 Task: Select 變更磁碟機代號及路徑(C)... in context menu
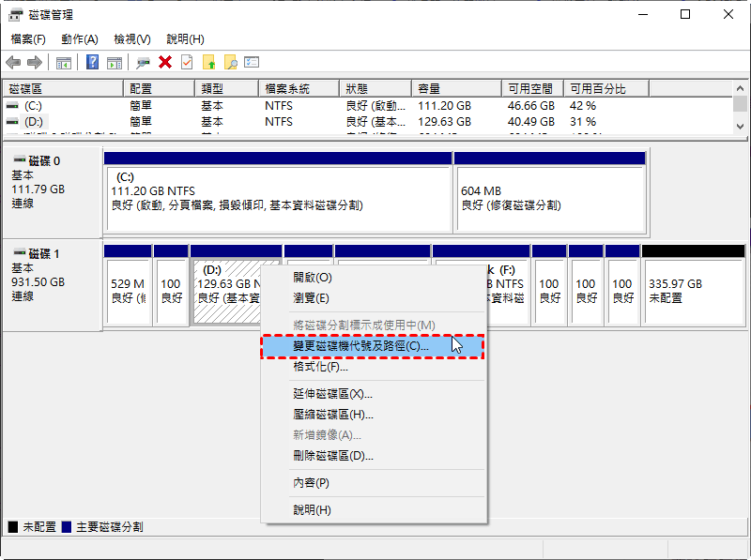[x=360, y=346]
